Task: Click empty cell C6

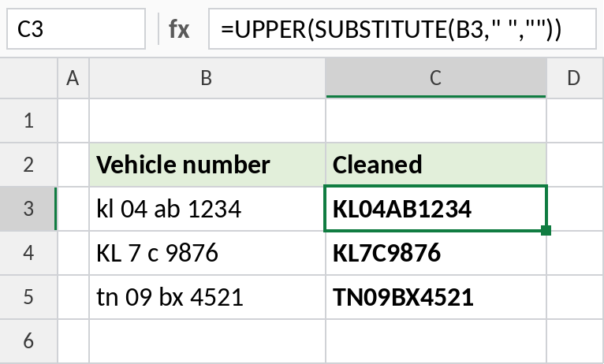Action: pyautogui.click(x=436, y=341)
